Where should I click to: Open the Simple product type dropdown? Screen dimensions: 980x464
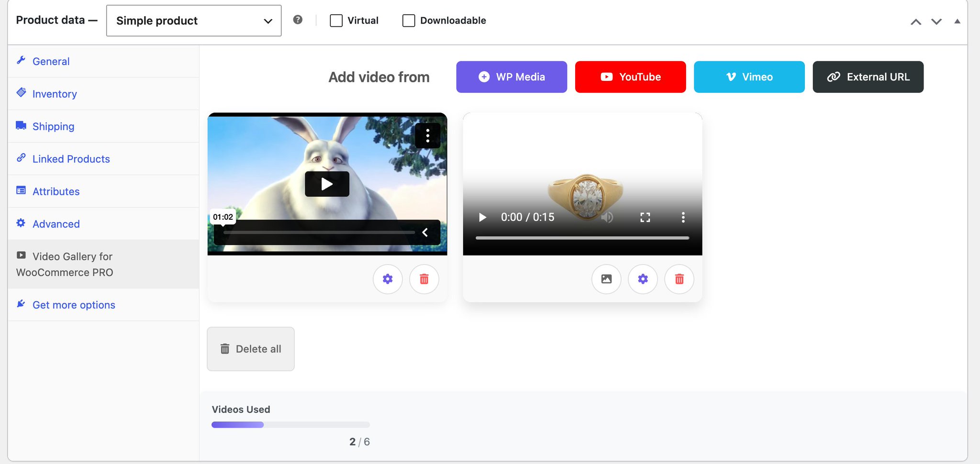194,21
